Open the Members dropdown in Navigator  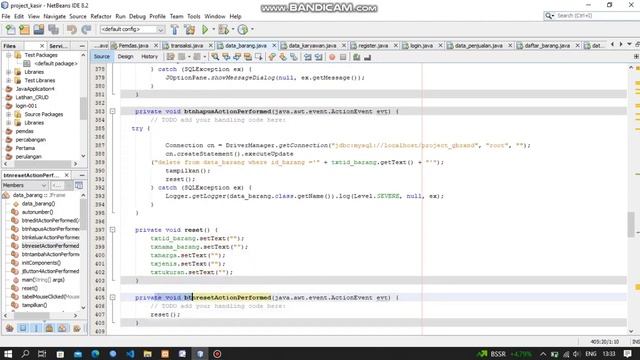[x=24, y=185]
